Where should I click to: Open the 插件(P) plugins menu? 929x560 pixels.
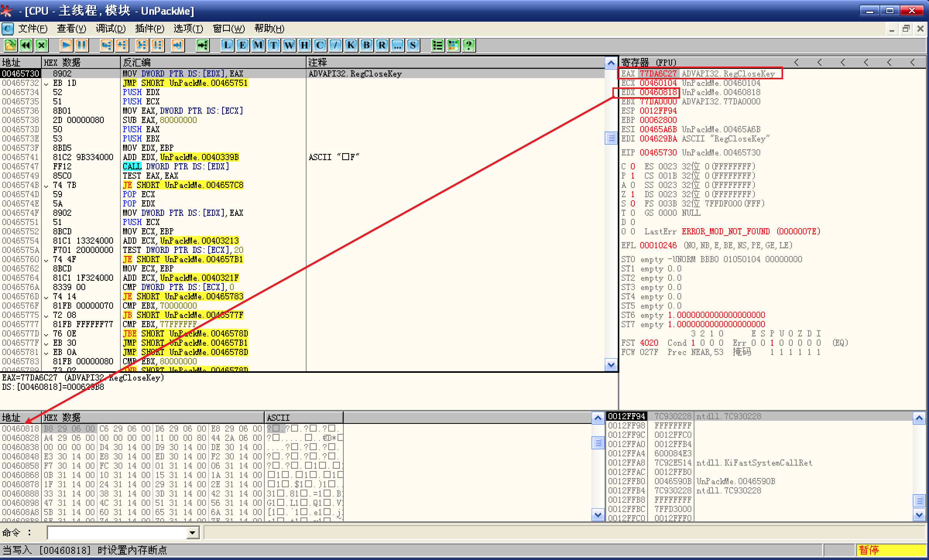click(149, 29)
